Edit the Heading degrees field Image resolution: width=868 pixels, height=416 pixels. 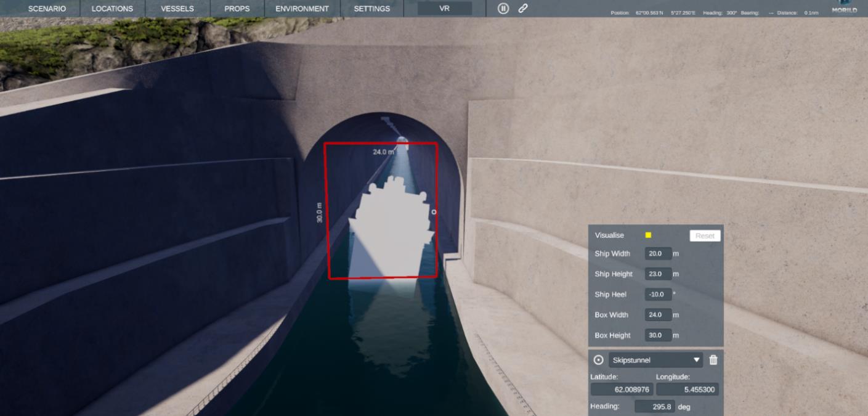pyautogui.click(x=654, y=407)
